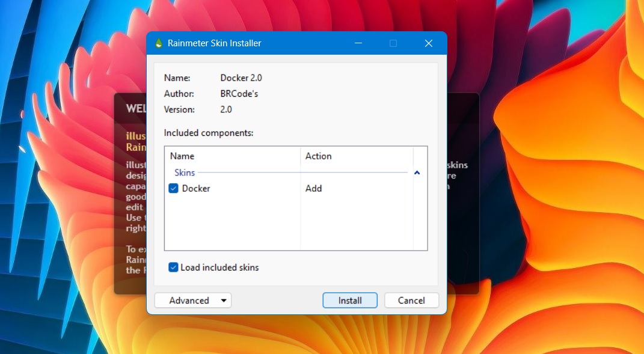Click the Rainmeter leaf icon in the title bar
The height and width of the screenshot is (354, 644).
[x=158, y=43]
